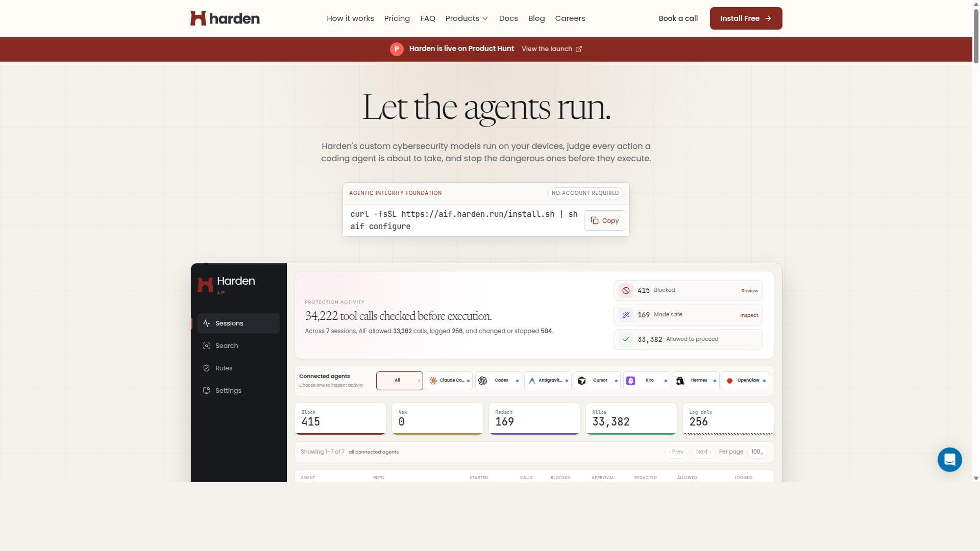Click the Codex agent logo icon
980x551 pixels.
482,381
